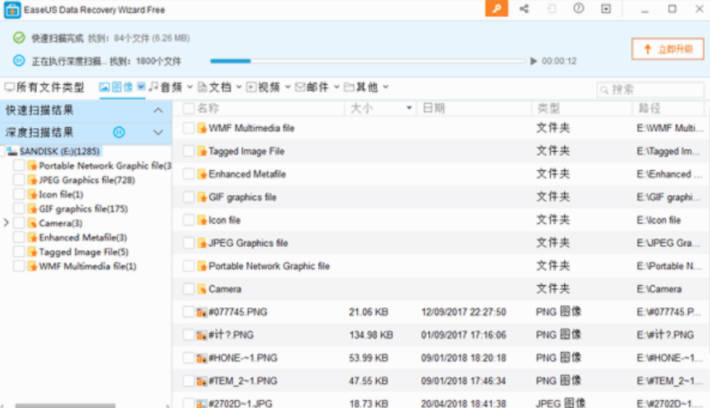Click folder icon beside WMF Multimedia file row
This screenshot has height=409, width=710.
coord(202,128)
